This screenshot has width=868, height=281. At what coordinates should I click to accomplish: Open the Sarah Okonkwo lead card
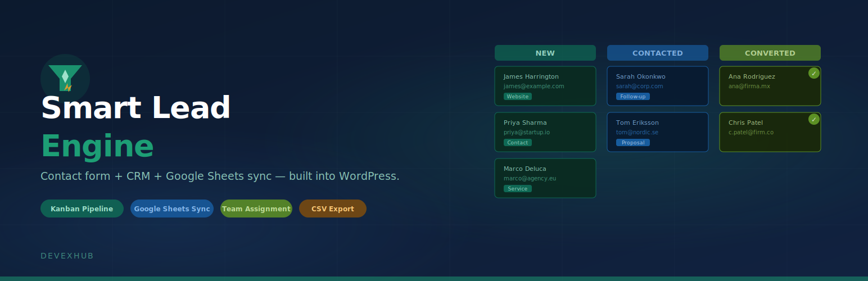[x=658, y=86]
